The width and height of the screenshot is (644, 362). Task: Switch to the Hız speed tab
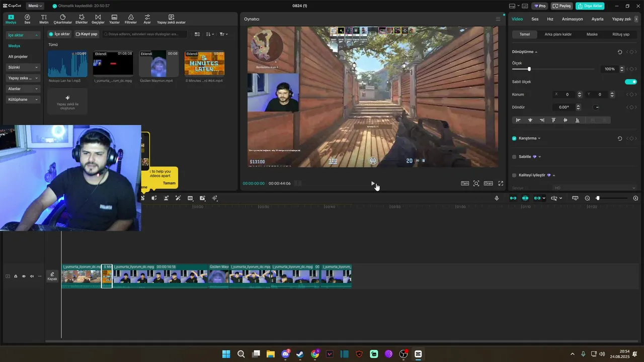coord(550,19)
